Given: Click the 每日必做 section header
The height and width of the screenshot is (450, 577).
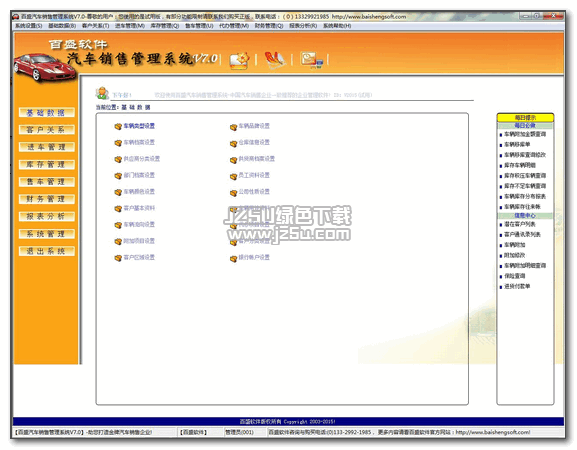Looking at the screenshot, I should [x=525, y=126].
